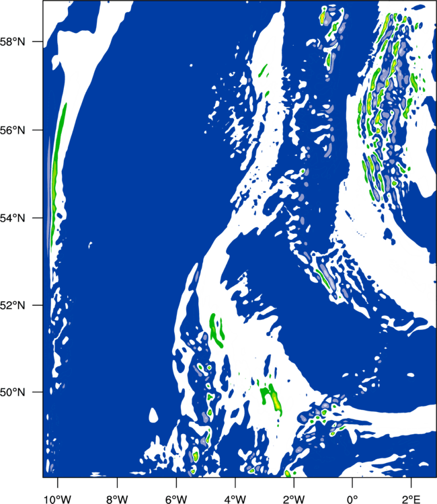Image resolution: width=437 pixels, height=504 pixels.
Task: Click the 0° longitude label
Action: (x=352, y=499)
